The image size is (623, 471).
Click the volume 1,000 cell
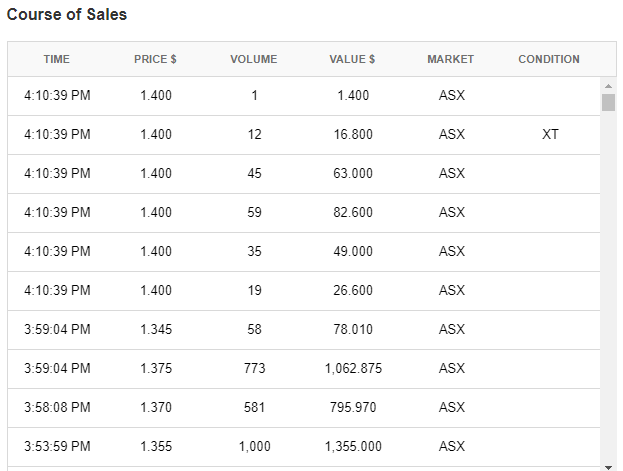tap(254, 446)
